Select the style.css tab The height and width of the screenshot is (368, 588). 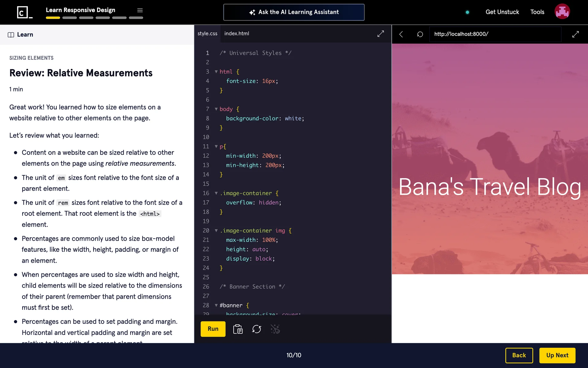pos(207,33)
